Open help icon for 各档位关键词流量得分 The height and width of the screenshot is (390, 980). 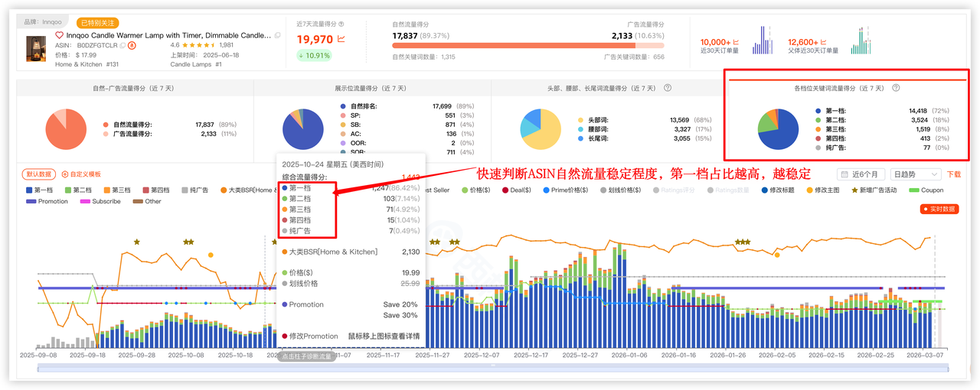(x=896, y=88)
